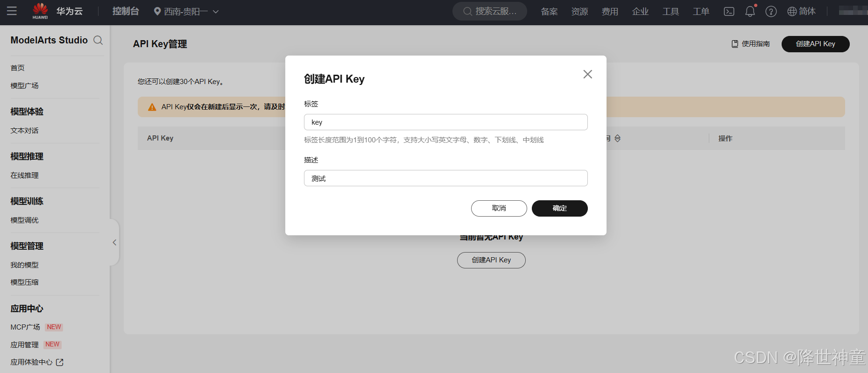Click the blurred account name in the top bar
Image resolution: width=868 pixels, height=373 pixels.
coord(853,11)
